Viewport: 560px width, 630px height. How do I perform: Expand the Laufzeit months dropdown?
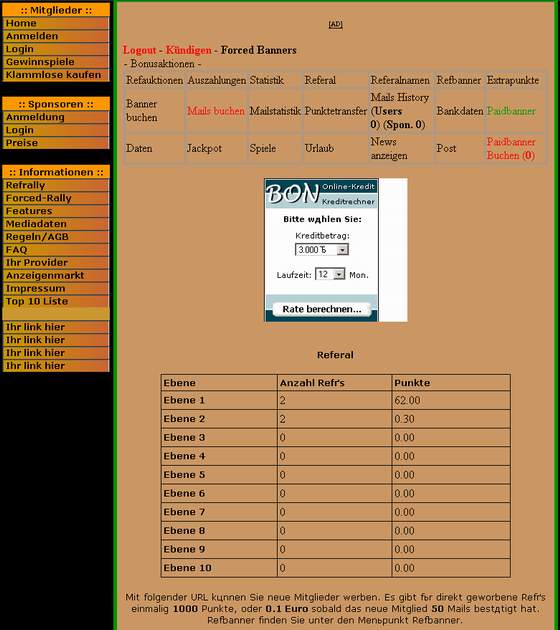(x=339, y=274)
